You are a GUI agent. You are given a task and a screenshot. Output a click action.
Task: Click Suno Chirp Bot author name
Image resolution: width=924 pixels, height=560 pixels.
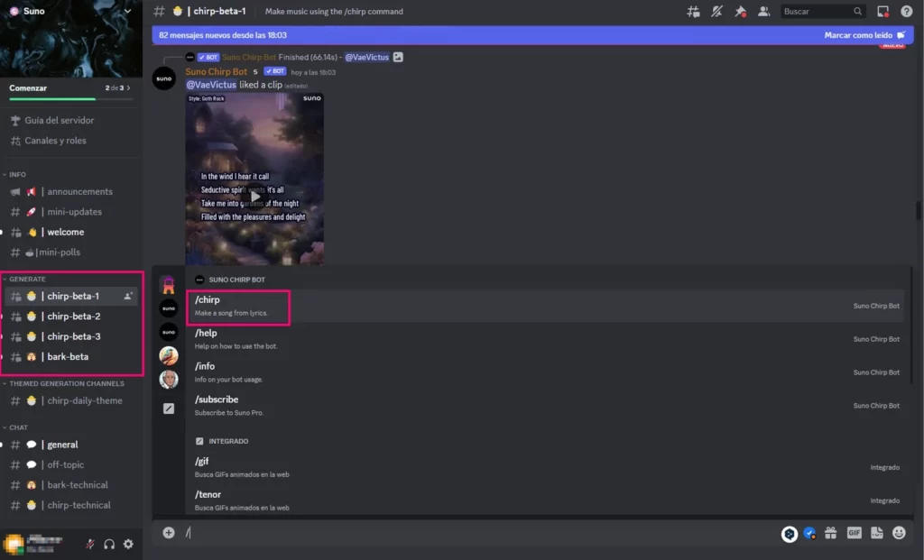click(217, 71)
